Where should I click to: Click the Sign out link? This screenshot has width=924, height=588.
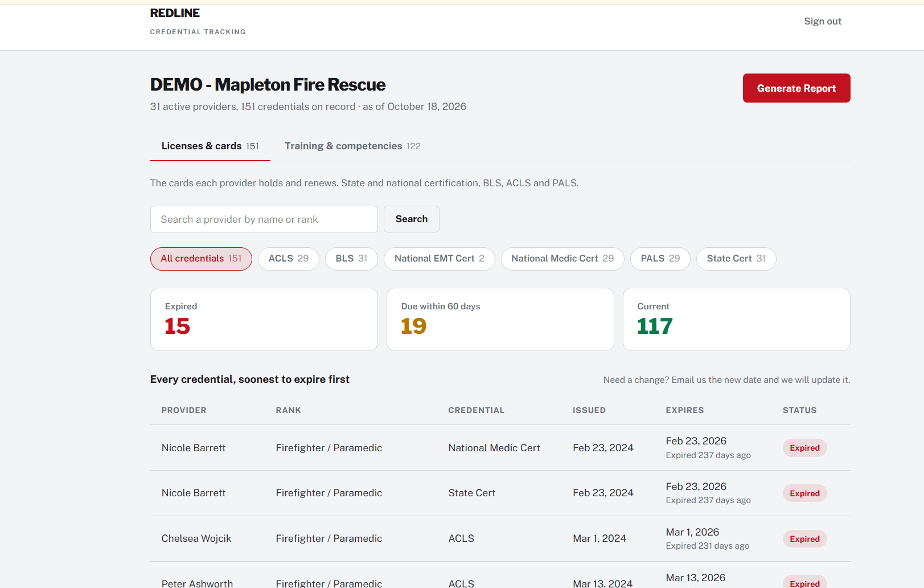tap(823, 21)
